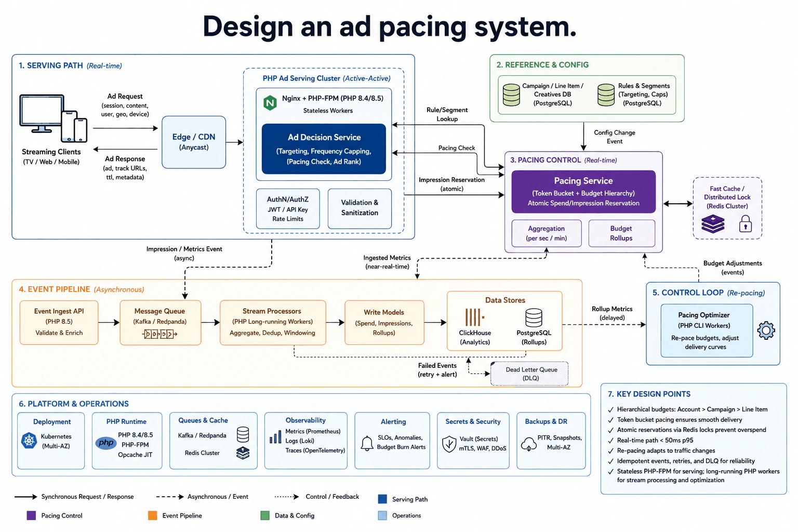The image size is (798, 532).
Task: Click the 'Rollup Metrics (delayed)' label
Action: [612, 313]
